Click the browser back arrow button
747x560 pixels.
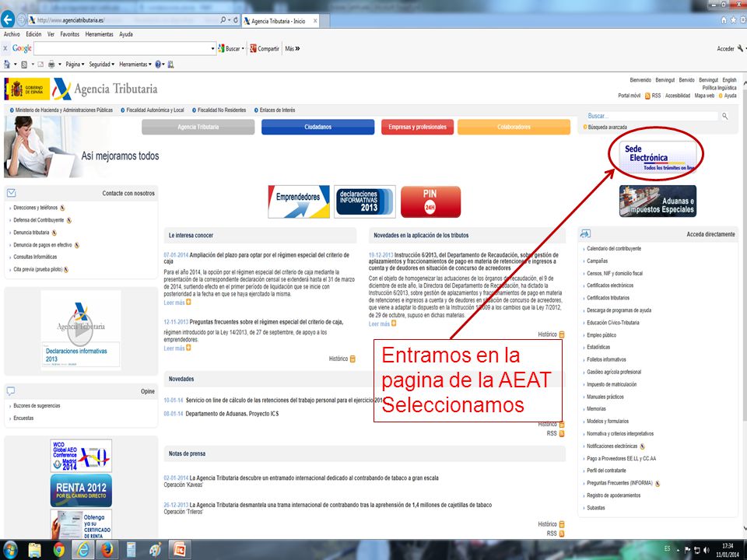tap(8, 20)
